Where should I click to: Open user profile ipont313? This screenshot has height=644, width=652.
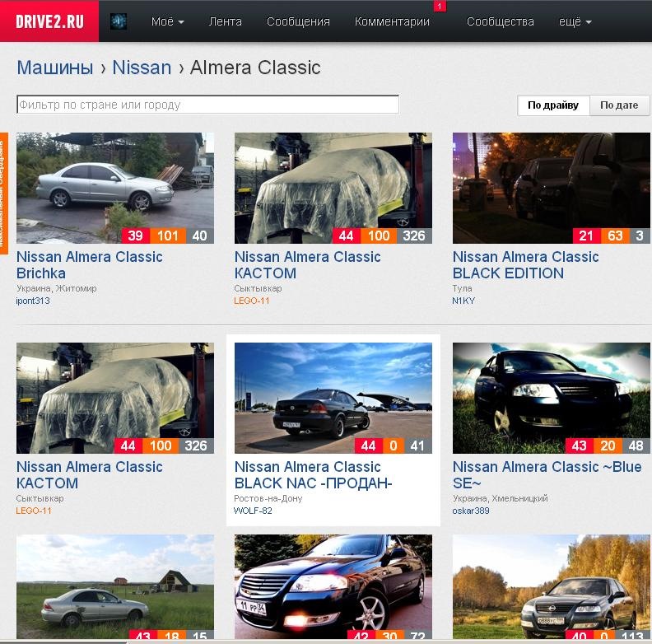click(33, 301)
